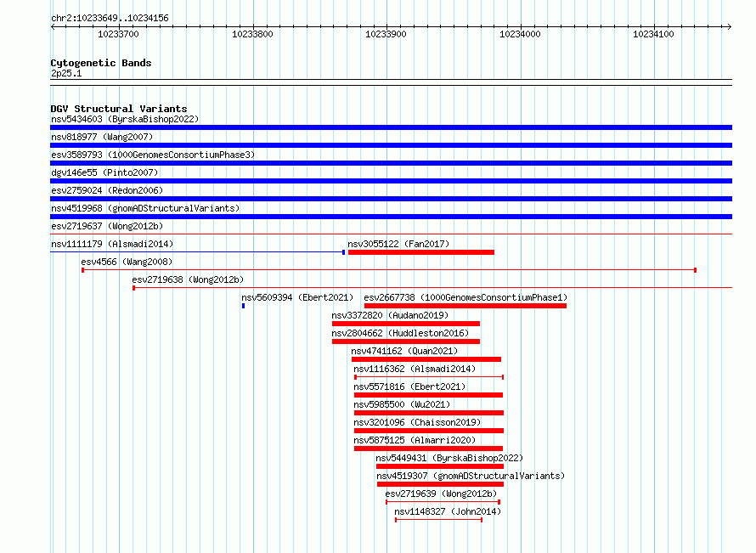This screenshot has height=553, width=756.
Task: Select the 2p25.1 cytogenetic band label
Action: click(x=66, y=74)
